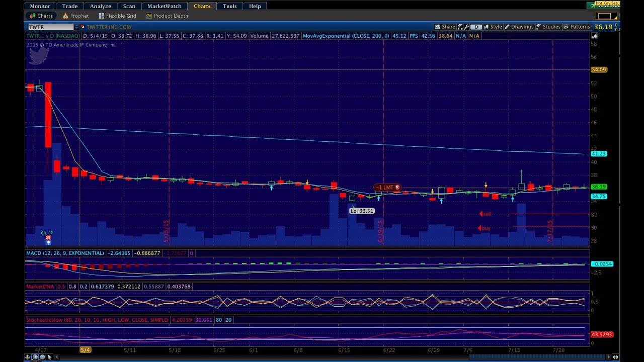The width and height of the screenshot is (644, 362).
Task: Click the 34.75 cyan price label
Action: coord(599,197)
